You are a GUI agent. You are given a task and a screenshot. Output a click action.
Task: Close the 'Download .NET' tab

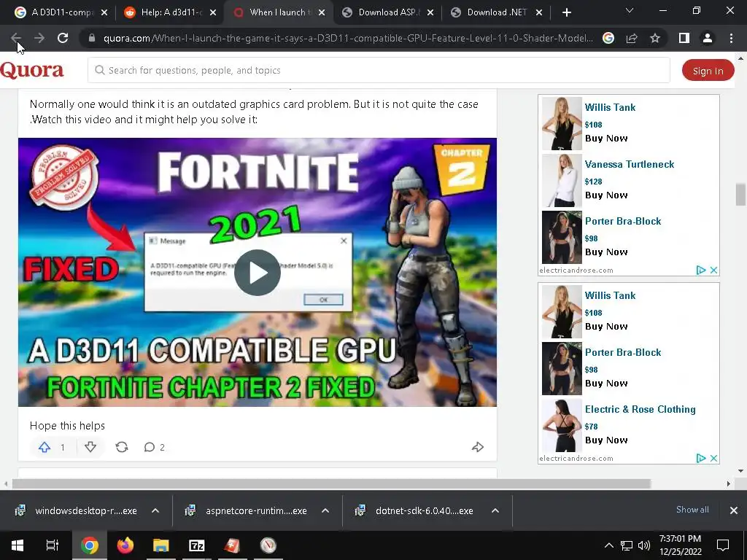pos(539,13)
